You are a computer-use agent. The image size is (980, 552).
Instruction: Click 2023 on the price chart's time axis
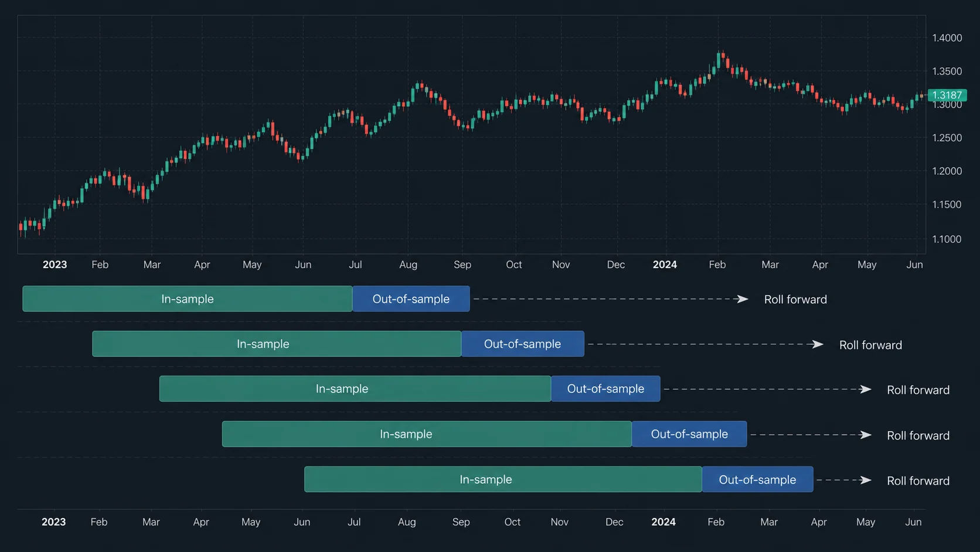tap(55, 265)
